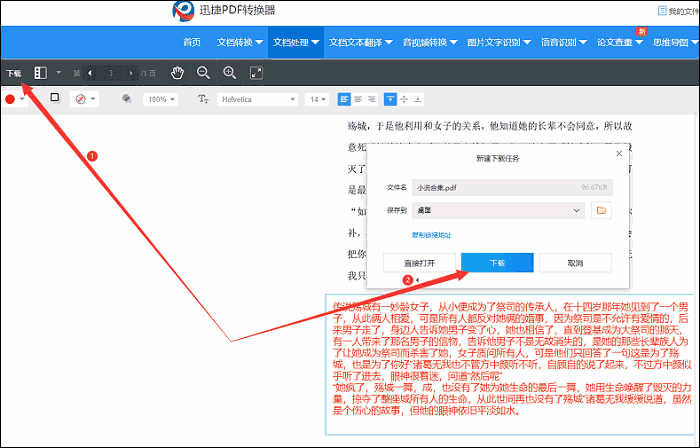Expand the 100% zoom level dropdown

[x=160, y=99]
